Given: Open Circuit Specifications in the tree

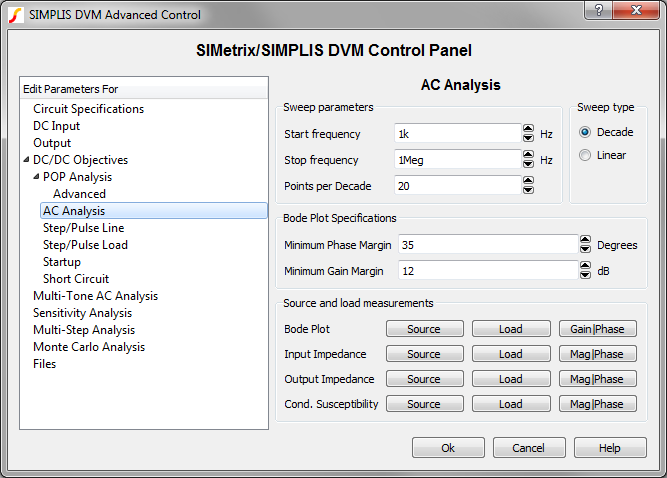Looking at the screenshot, I should point(88,109).
